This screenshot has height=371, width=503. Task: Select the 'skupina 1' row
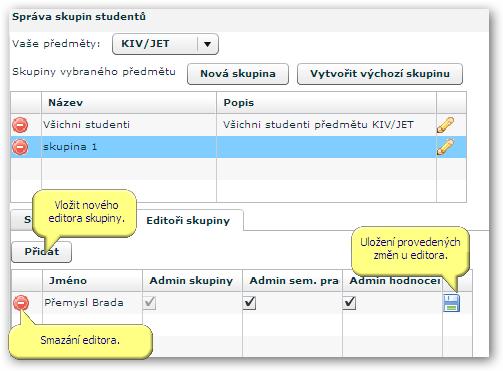238,147
